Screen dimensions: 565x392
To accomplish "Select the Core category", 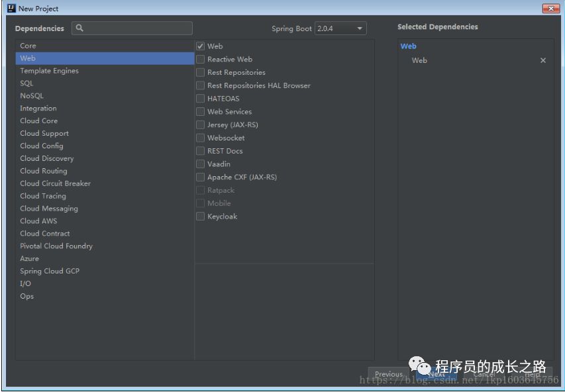I will pos(105,46).
